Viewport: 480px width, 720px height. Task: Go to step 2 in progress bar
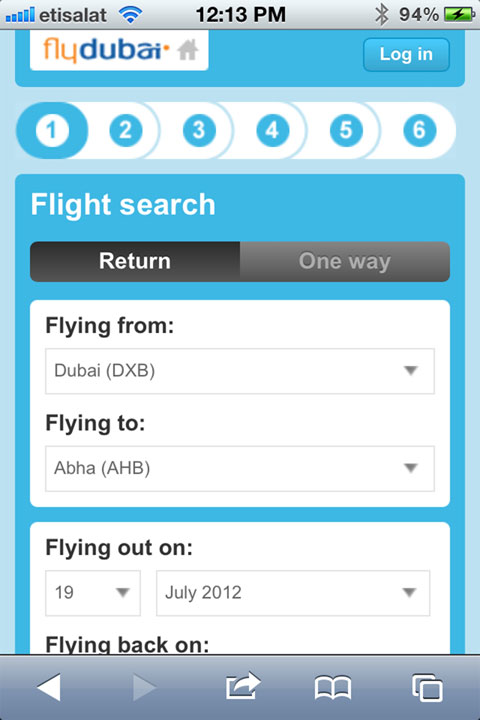pyautogui.click(x=125, y=130)
